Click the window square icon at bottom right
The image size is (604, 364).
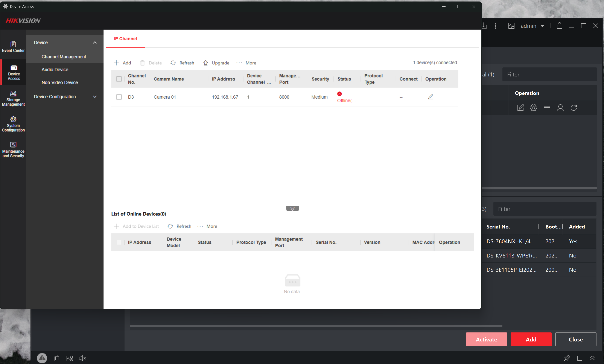580,358
